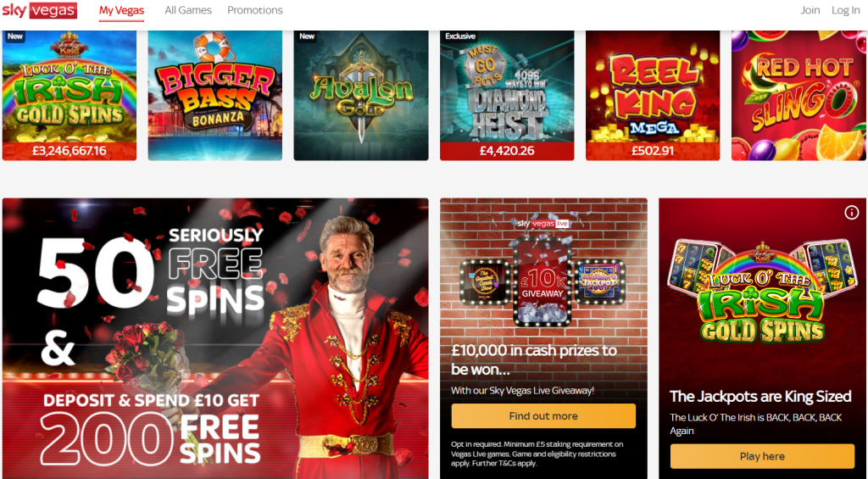This screenshot has width=868, height=479.
Task: Click the £10k Giveaway promo image
Action: [542, 281]
